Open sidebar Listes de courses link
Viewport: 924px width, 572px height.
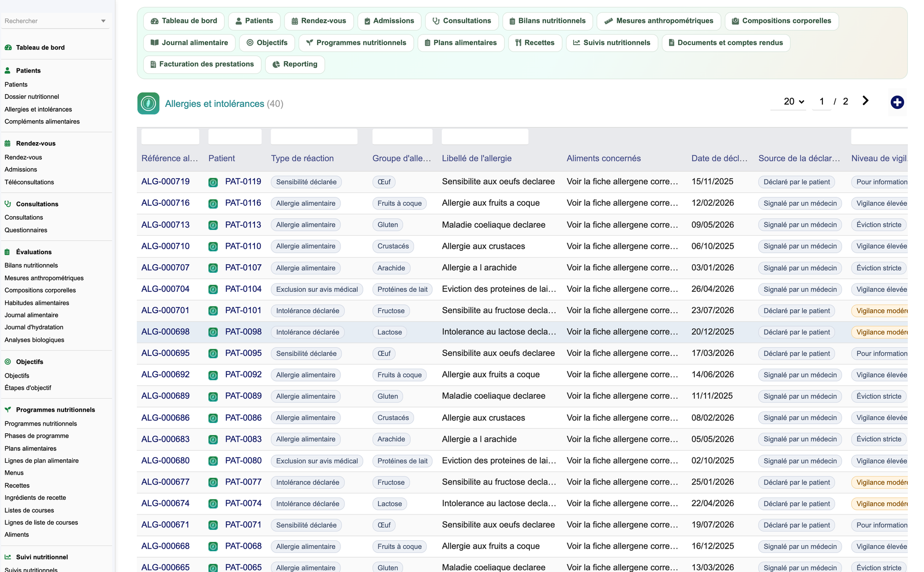(29, 510)
